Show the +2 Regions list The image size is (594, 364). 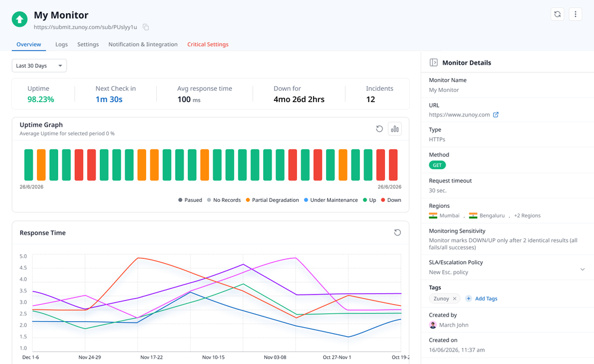[x=527, y=216]
